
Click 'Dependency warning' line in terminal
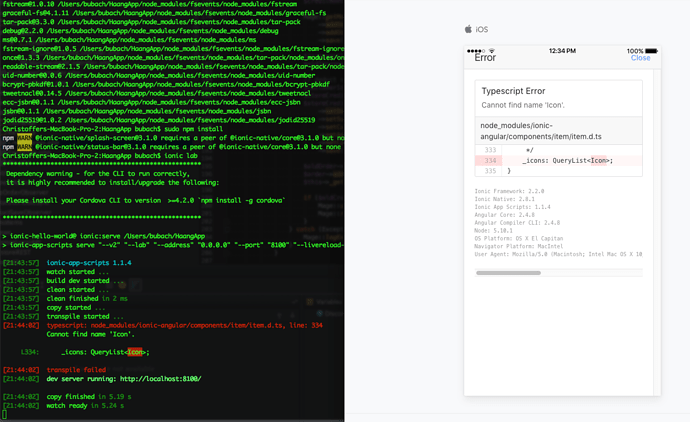98,174
